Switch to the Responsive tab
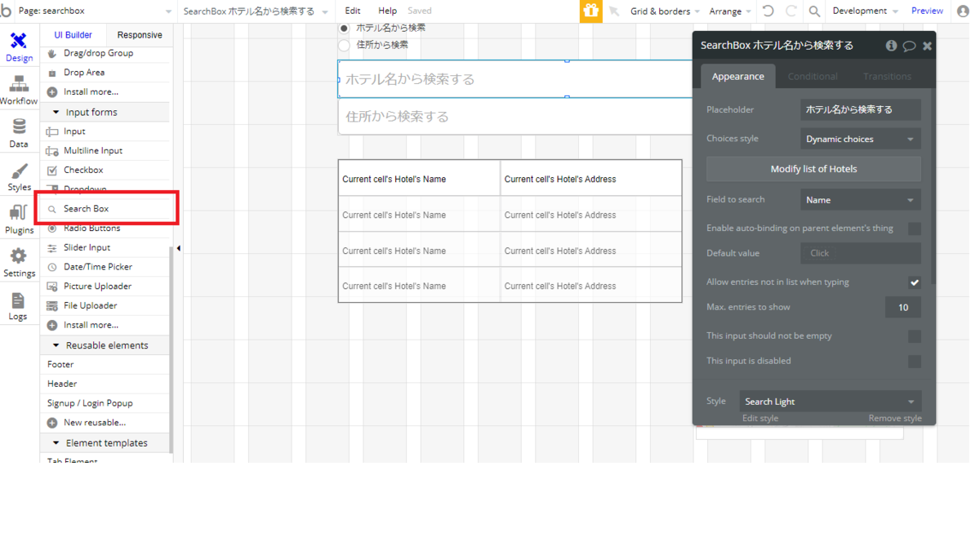The height and width of the screenshot is (551, 980). click(140, 35)
